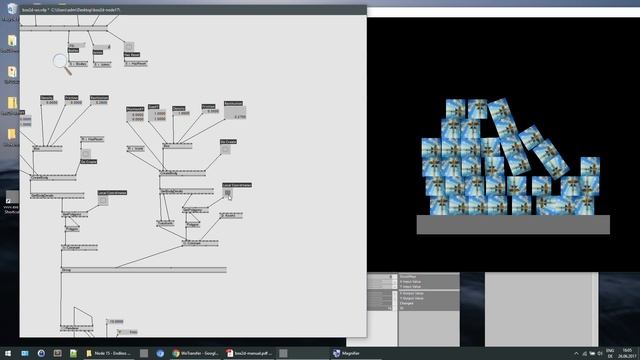Select S : HasReset send node
This screenshot has height=360, width=640.
136,64
